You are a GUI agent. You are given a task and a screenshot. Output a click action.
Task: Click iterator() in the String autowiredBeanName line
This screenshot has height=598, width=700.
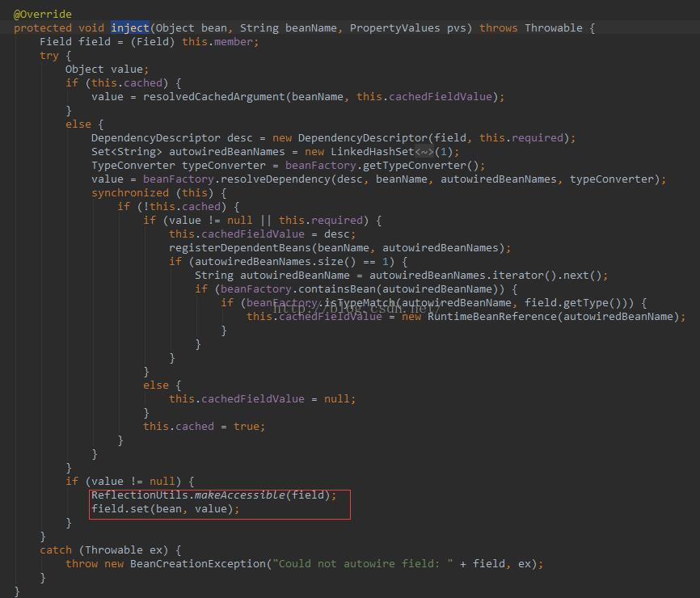tap(524, 276)
